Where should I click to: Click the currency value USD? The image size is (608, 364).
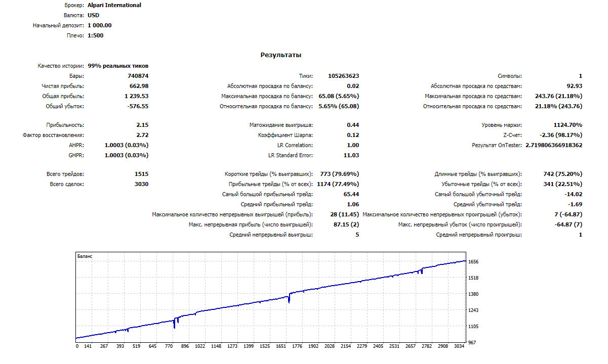[94, 15]
